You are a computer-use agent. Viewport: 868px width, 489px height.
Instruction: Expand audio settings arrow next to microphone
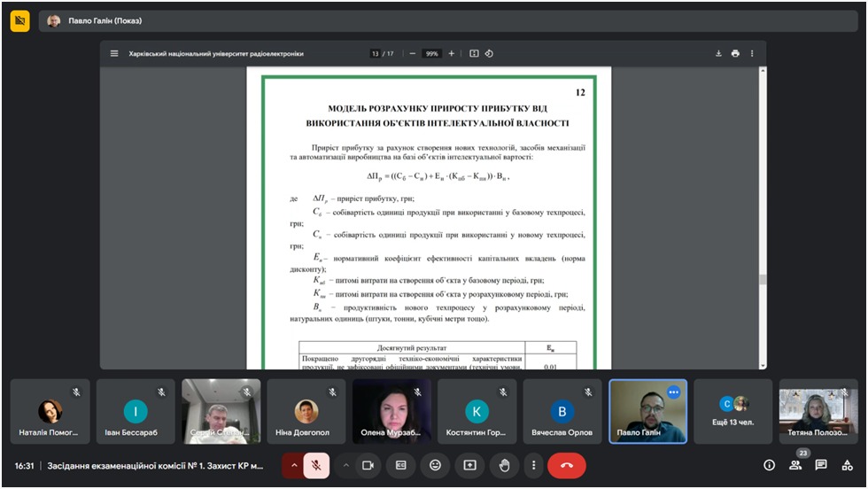pyautogui.click(x=294, y=465)
